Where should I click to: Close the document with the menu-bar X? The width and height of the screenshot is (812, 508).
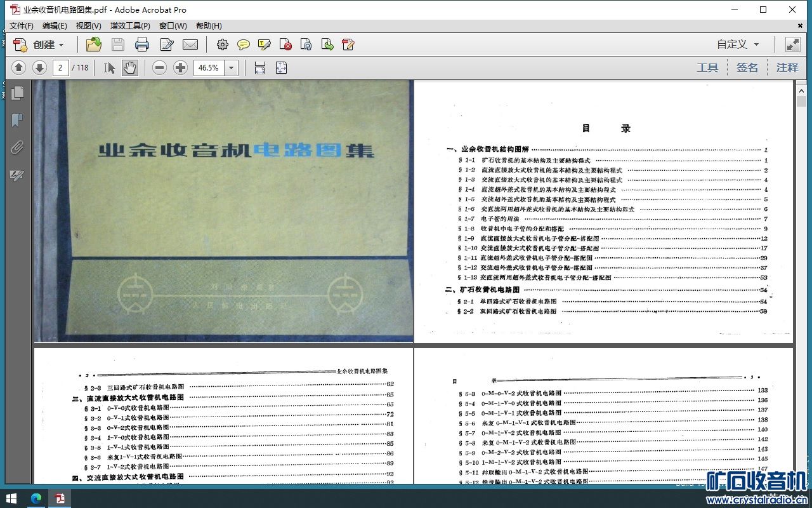tap(801, 26)
